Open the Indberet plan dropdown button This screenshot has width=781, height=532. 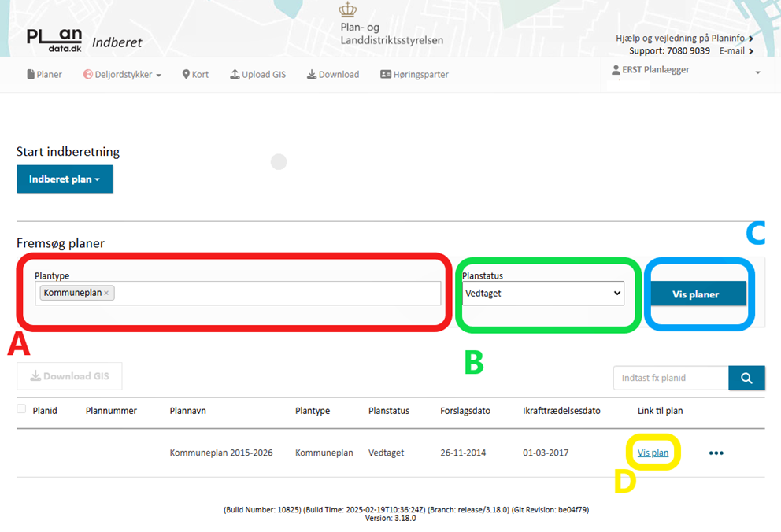65,179
